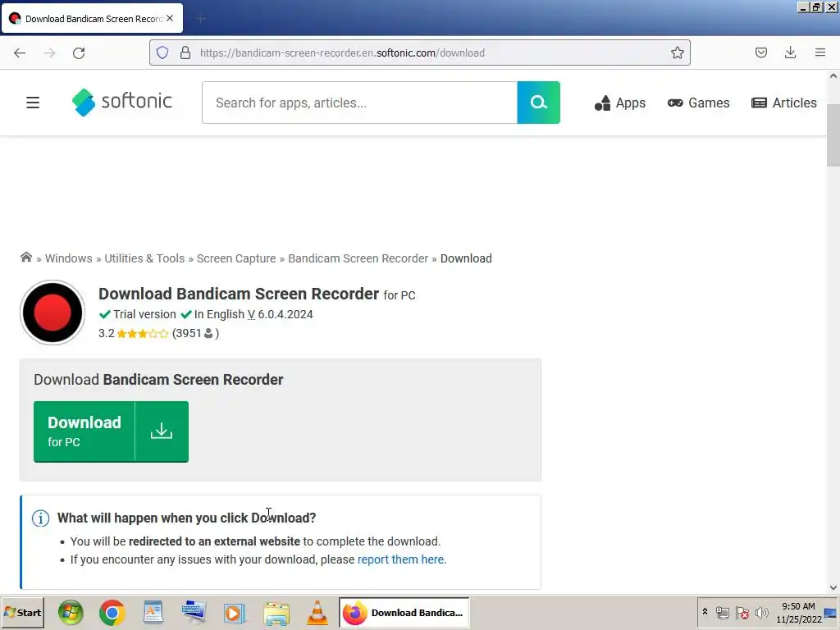
Task: Open the Firefox application menu
Action: pyautogui.click(x=820, y=52)
